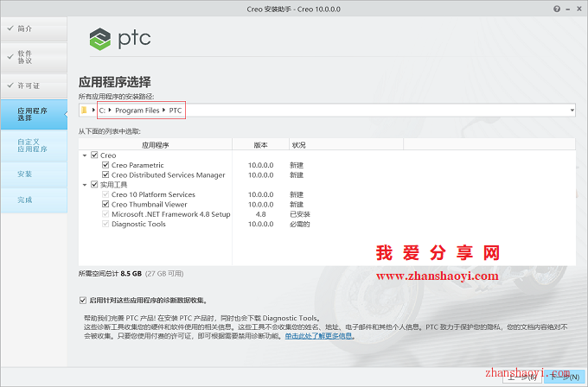
Task: Minimize the Creo installer window
Action: (x=568, y=10)
